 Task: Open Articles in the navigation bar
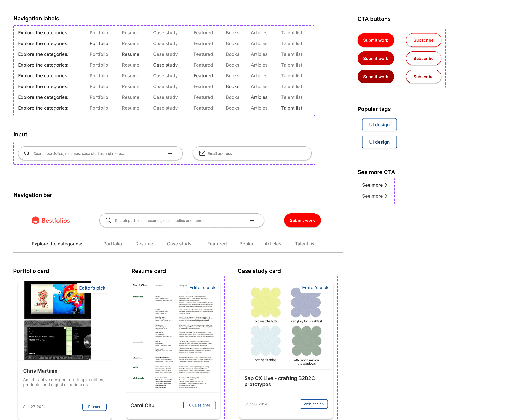coord(273,244)
